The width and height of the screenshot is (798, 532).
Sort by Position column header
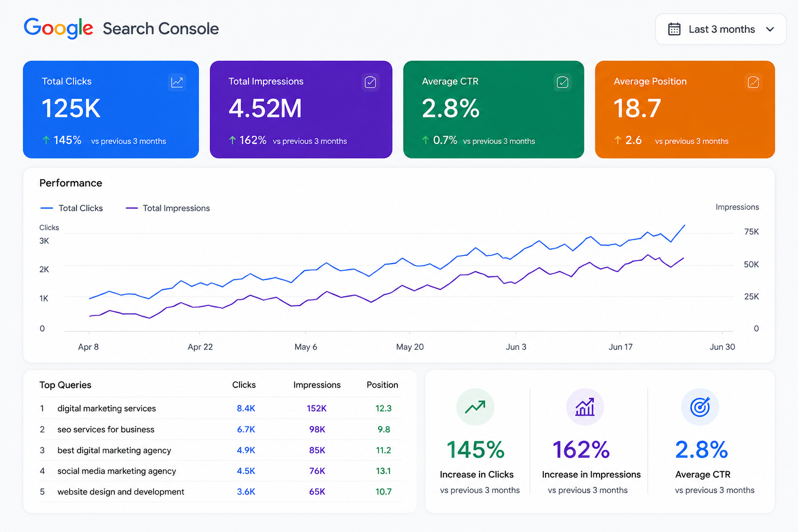[x=382, y=385]
